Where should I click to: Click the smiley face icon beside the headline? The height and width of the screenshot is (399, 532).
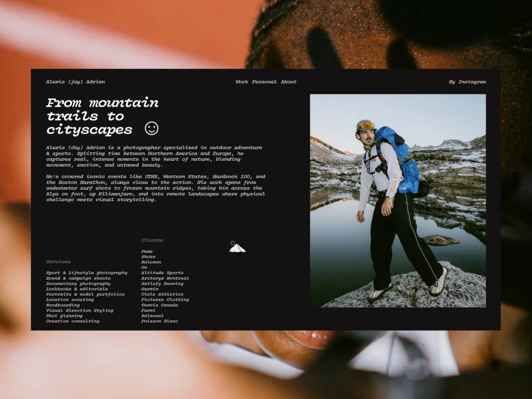point(152,129)
